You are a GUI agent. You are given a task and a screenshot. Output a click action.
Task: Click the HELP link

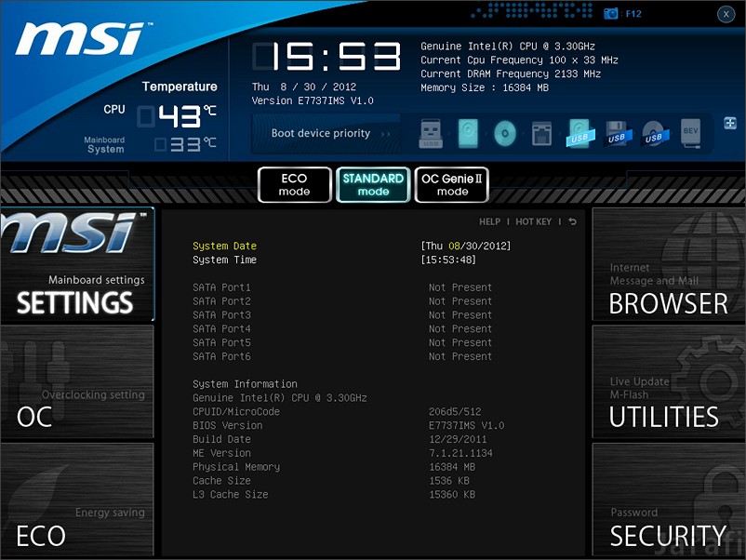pos(489,221)
